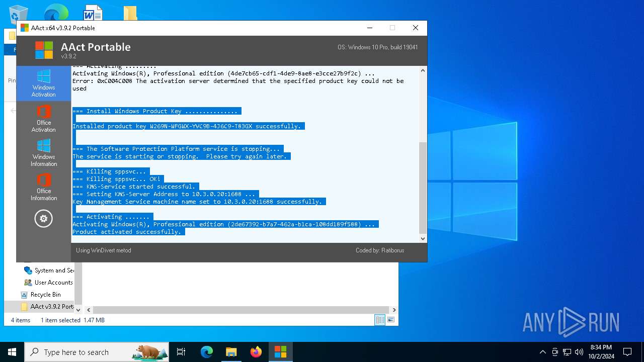Click 'Error: 0xC004C008' log line
This screenshot has width=644, height=362.
[x=238, y=84]
